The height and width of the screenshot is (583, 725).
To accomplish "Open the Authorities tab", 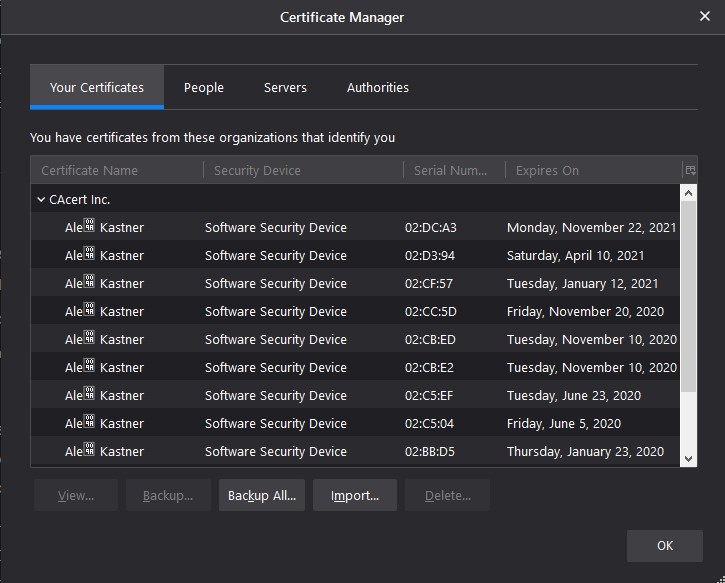I will pos(377,88).
